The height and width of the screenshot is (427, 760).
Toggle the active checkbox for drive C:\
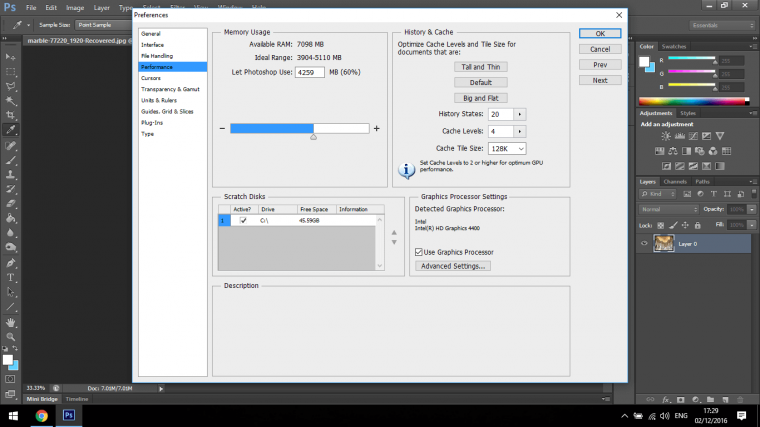243,221
